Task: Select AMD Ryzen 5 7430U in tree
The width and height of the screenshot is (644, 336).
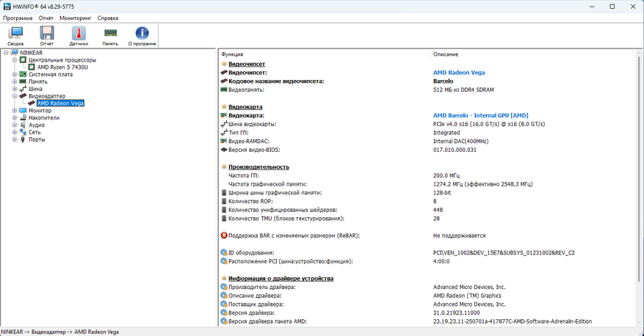Action: pos(62,67)
